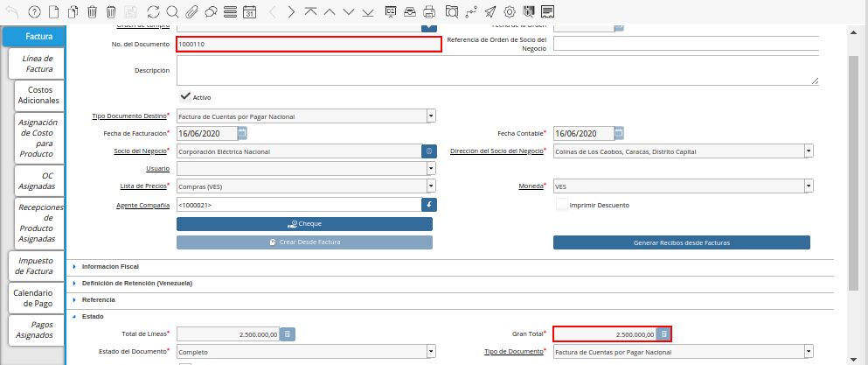The width and height of the screenshot is (868, 365).
Task: Open the magnifier search record icon
Action: (172, 11)
